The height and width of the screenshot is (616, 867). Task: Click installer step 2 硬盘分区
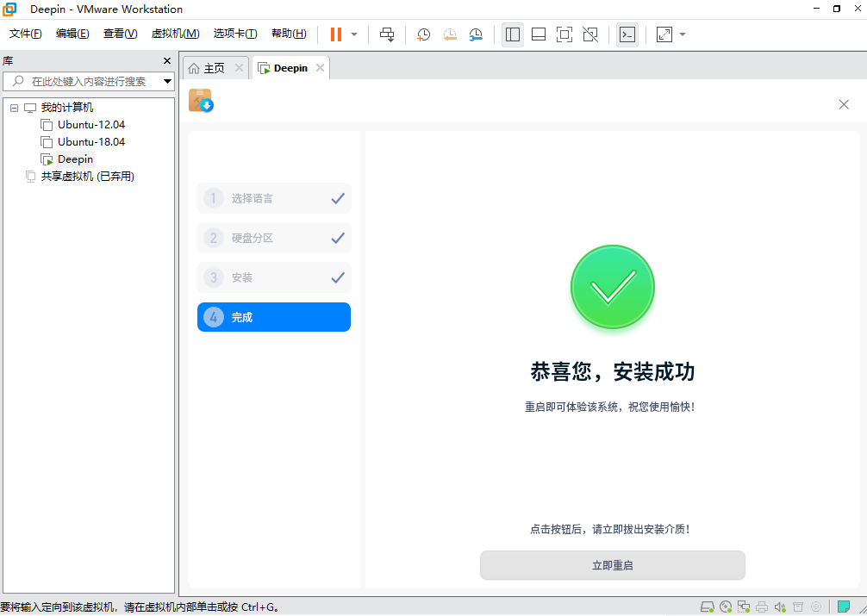[274, 238]
